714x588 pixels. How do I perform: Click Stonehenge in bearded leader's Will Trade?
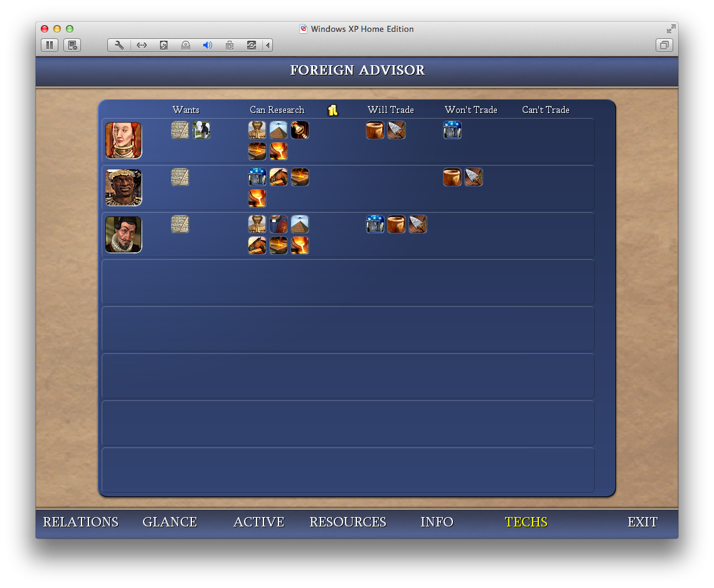[375, 224]
